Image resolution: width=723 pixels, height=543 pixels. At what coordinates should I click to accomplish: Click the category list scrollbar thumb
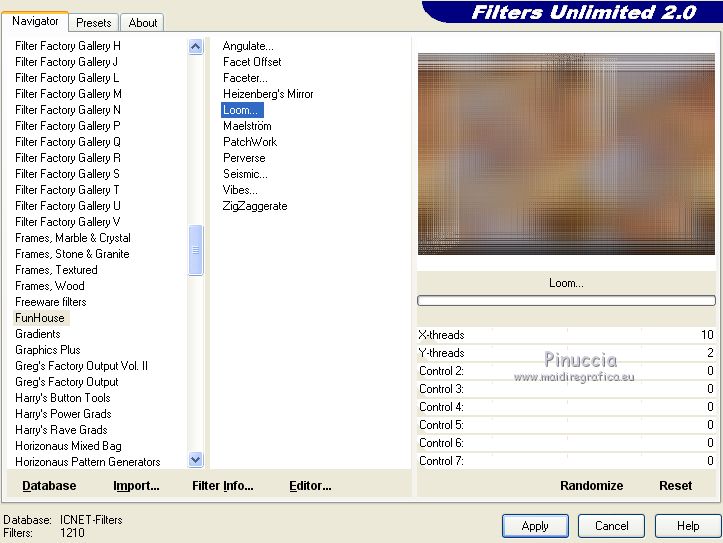[196, 250]
